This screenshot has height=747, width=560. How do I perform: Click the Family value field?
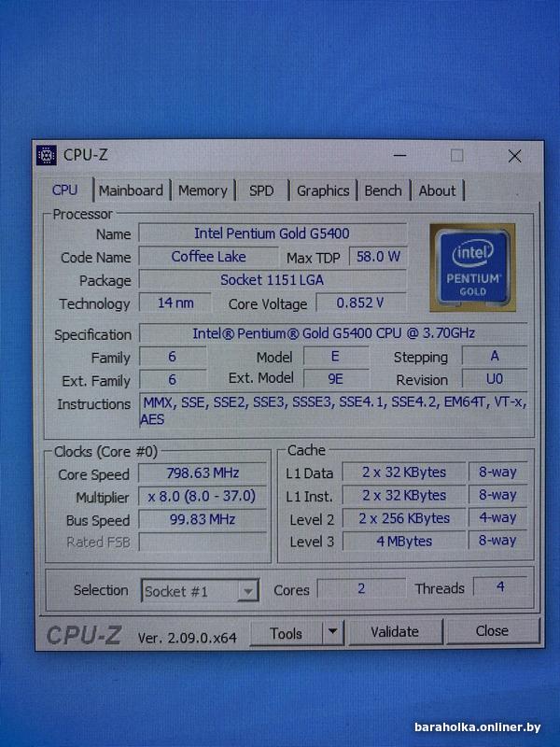pos(173,357)
